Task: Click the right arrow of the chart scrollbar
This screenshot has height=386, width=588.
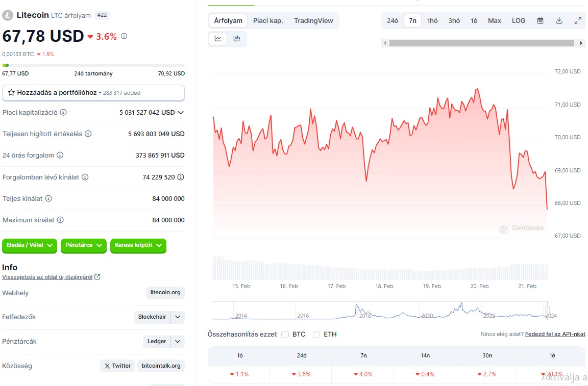Action: 581,43
